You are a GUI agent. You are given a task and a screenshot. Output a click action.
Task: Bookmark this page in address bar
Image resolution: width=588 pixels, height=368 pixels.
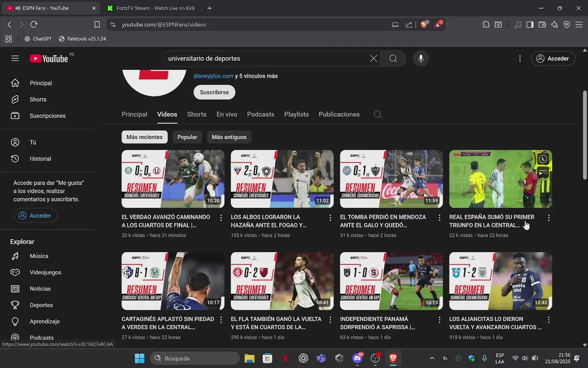pos(97,25)
